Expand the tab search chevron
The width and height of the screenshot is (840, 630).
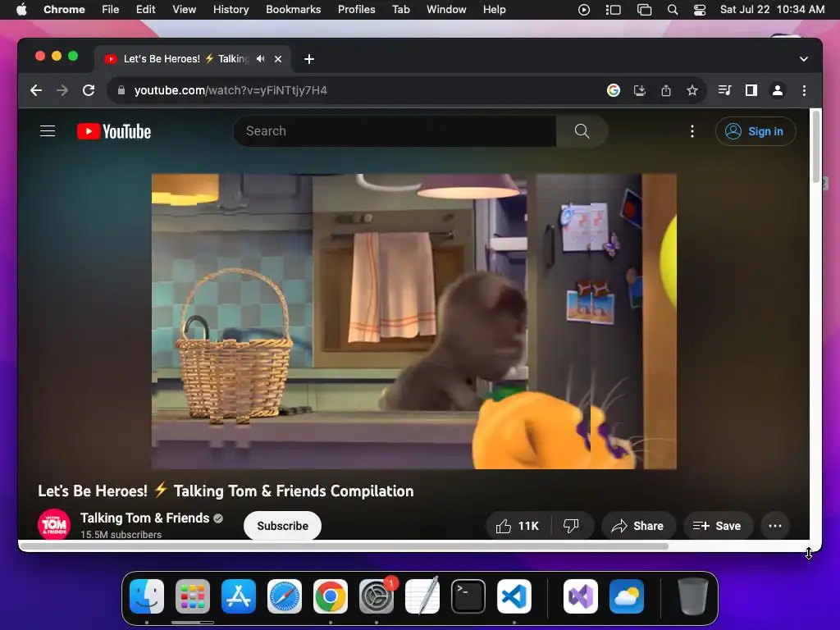[x=804, y=59]
